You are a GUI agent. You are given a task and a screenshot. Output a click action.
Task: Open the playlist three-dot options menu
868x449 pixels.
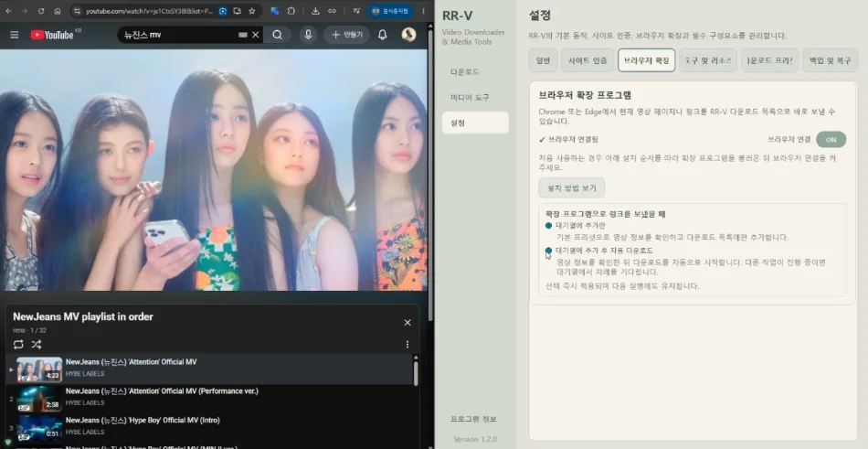[408, 344]
